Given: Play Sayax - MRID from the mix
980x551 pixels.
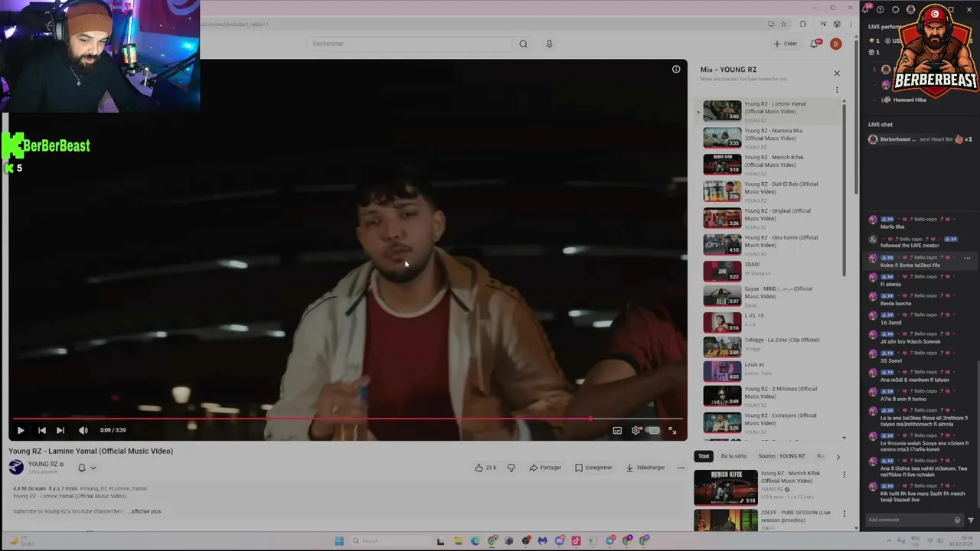Looking at the screenshot, I should pyautogui.click(x=772, y=295).
